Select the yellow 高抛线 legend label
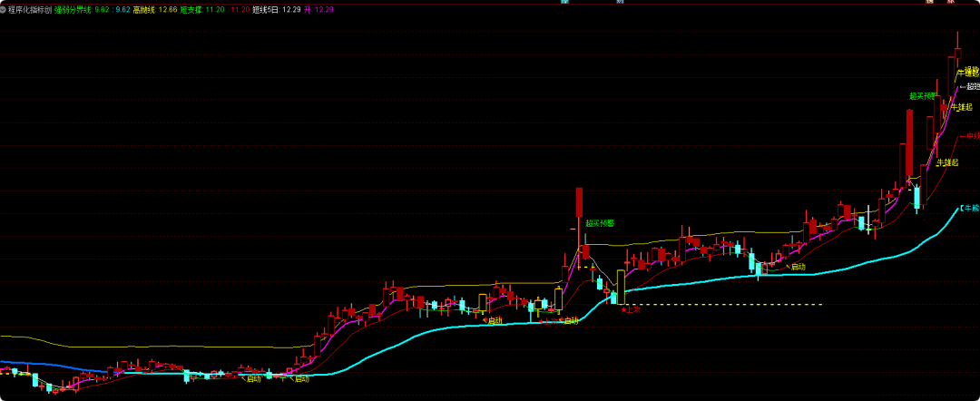 (x=143, y=9)
